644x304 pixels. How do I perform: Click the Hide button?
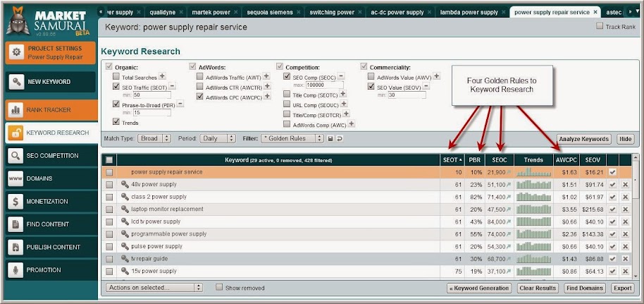pyautogui.click(x=625, y=139)
